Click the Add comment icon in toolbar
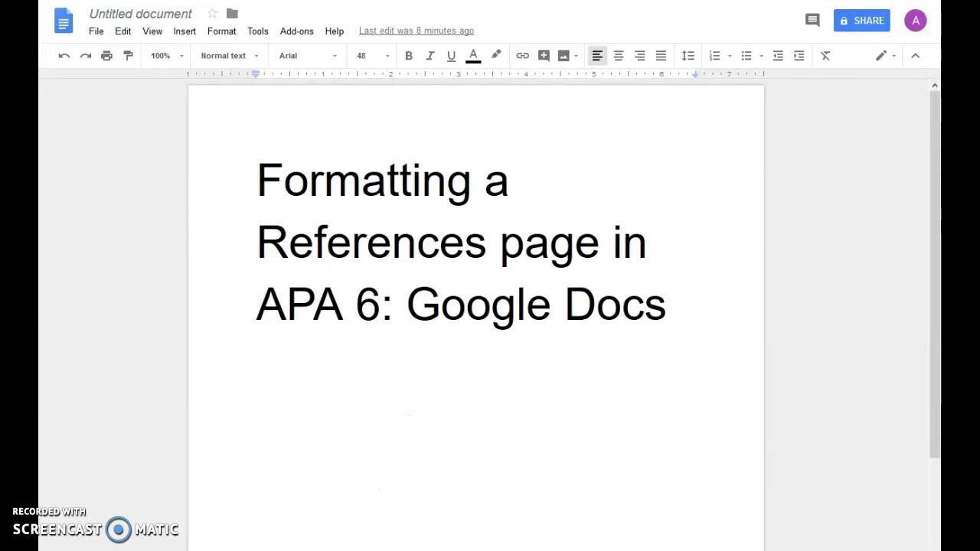Screen dimensions: 980x551 [544, 56]
